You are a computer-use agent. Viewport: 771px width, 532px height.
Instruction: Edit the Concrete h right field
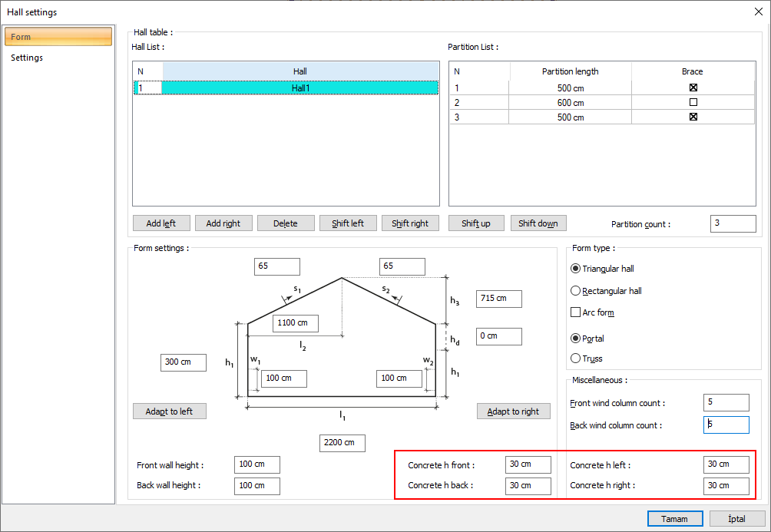click(726, 486)
